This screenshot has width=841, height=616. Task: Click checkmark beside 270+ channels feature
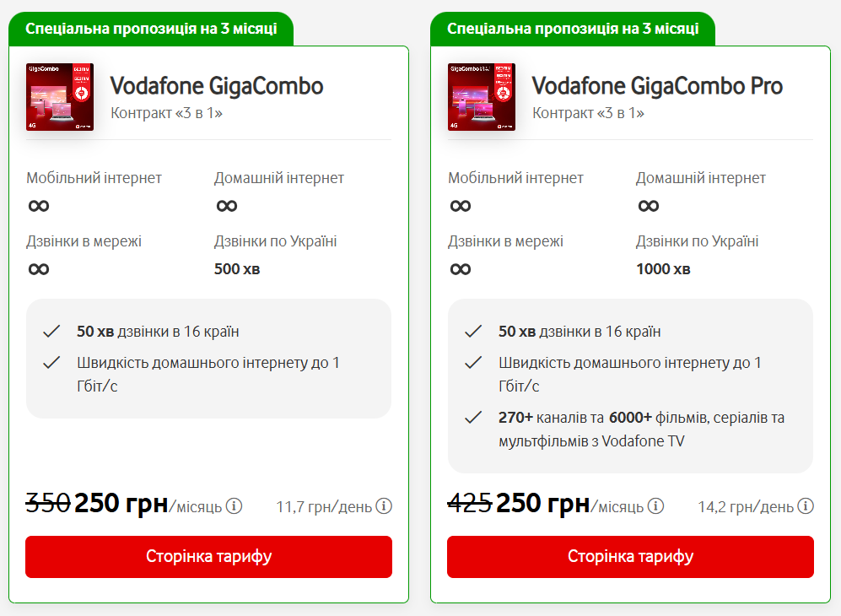point(473,418)
